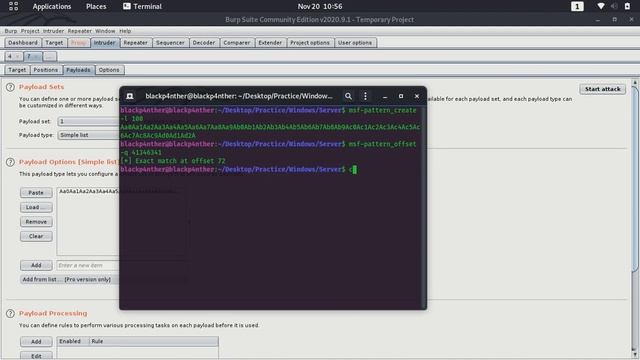Open Add from list dropdown
The height and width of the screenshot is (360, 640).
coord(69,280)
